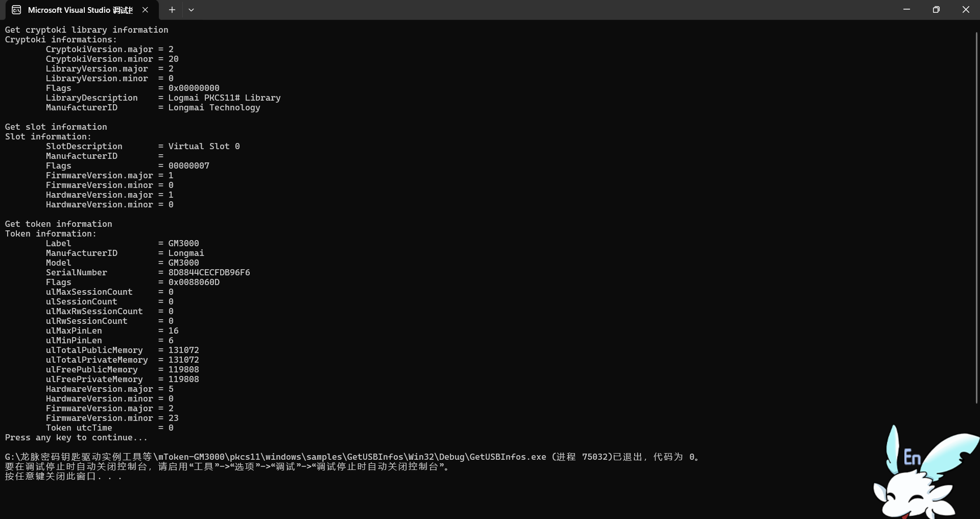Click the GetUSBInfos.exe path line
Viewport: 980px width, 519px height.
pyautogui.click(x=353, y=457)
